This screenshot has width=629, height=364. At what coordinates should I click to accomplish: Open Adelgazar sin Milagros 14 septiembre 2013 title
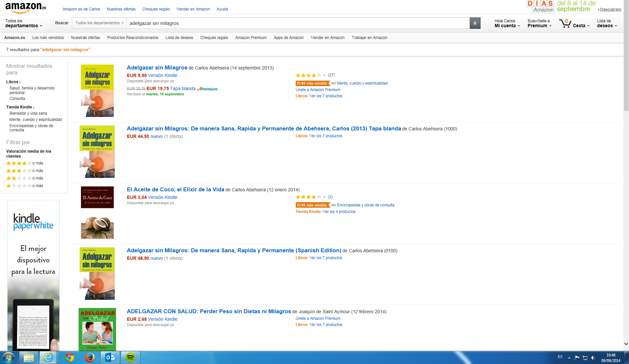click(x=157, y=67)
